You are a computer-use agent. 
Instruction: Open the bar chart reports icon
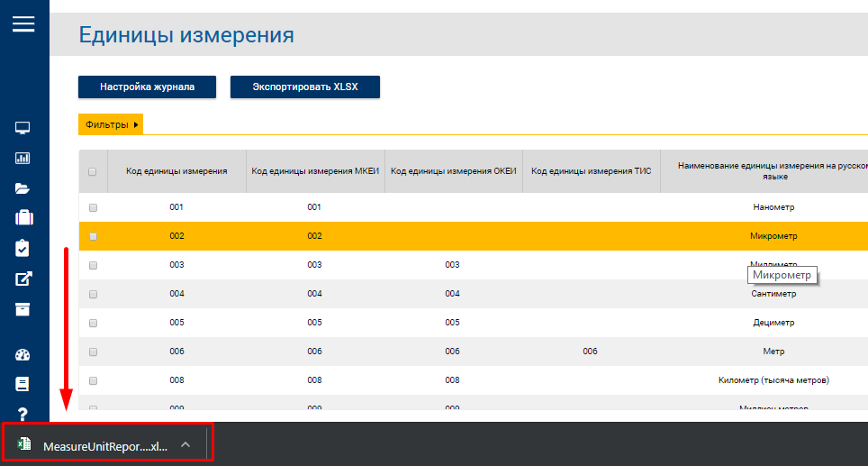pyautogui.click(x=23, y=159)
